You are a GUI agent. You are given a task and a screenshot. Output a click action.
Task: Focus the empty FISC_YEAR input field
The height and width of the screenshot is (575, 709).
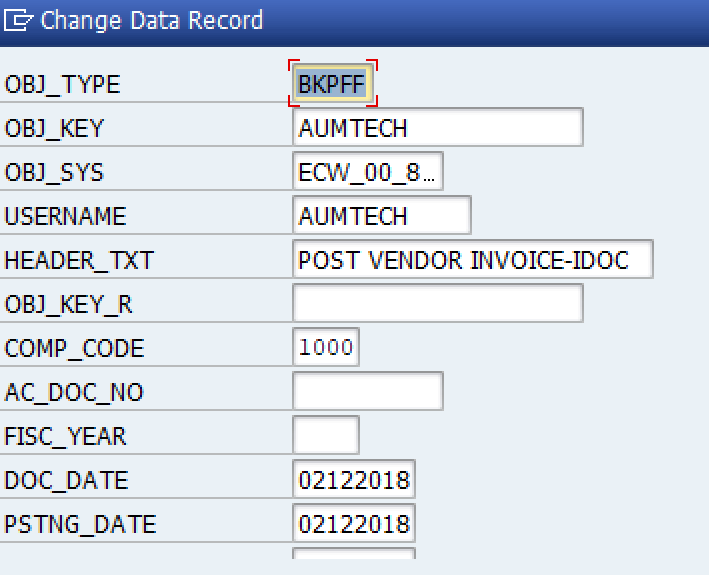click(x=326, y=436)
